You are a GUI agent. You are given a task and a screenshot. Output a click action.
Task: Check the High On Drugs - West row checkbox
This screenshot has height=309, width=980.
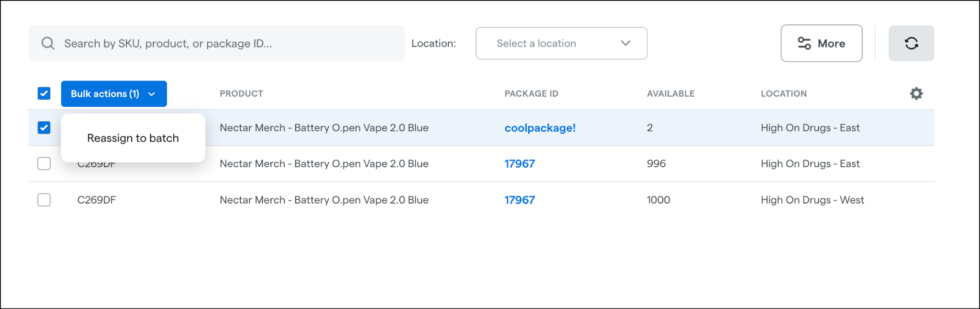[x=44, y=200]
